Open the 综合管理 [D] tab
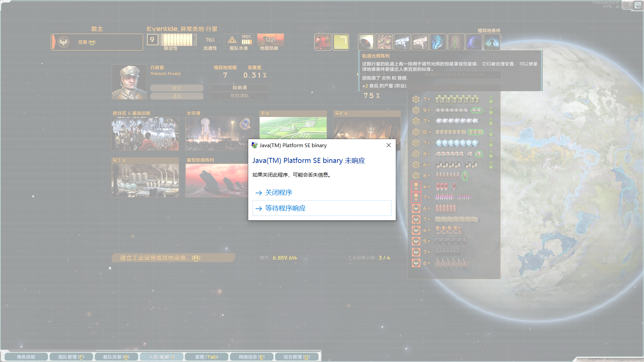The image size is (644, 362). click(297, 357)
